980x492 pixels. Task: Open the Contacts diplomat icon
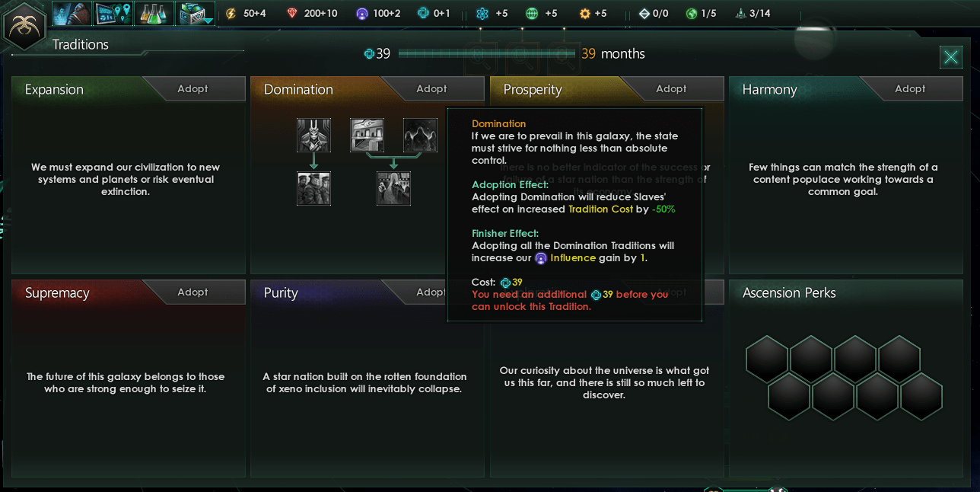point(72,13)
